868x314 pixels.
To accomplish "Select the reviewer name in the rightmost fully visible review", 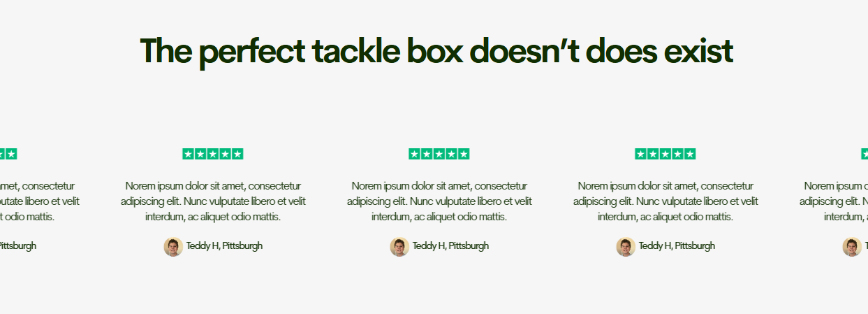I will 677,246.
